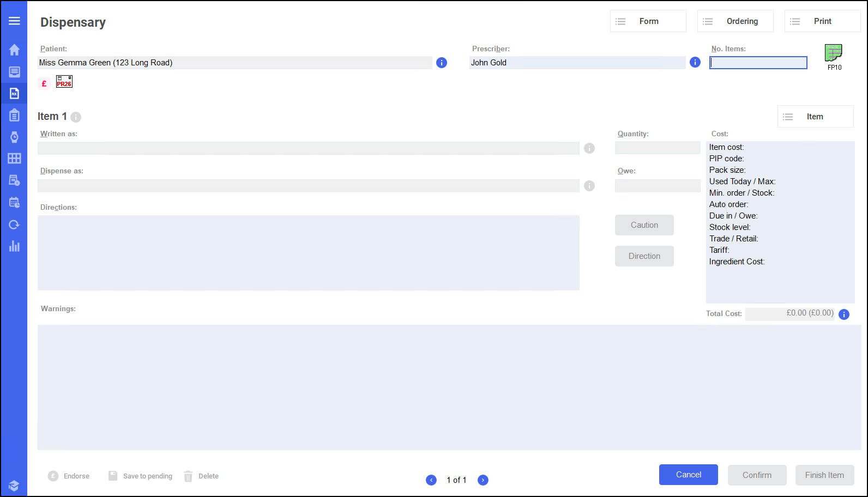Click into the No. Items field

tap(758, 63)
